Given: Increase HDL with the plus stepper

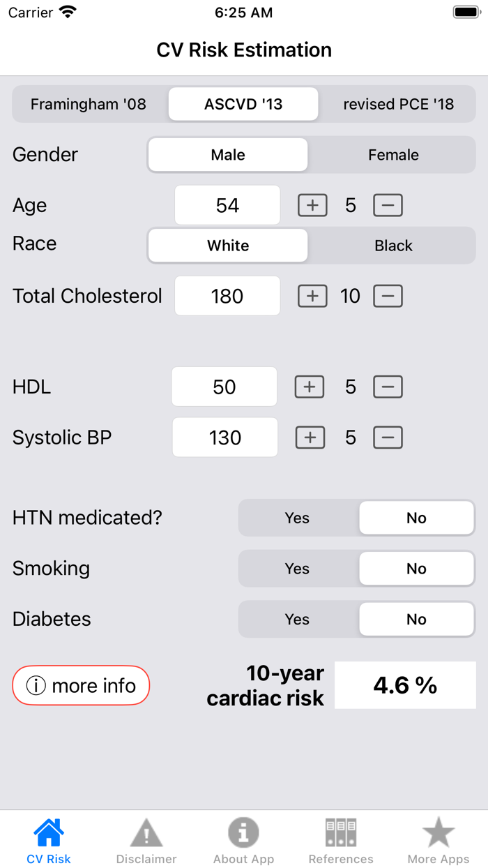Looking at the screenshot, I should tap(310, 387).
